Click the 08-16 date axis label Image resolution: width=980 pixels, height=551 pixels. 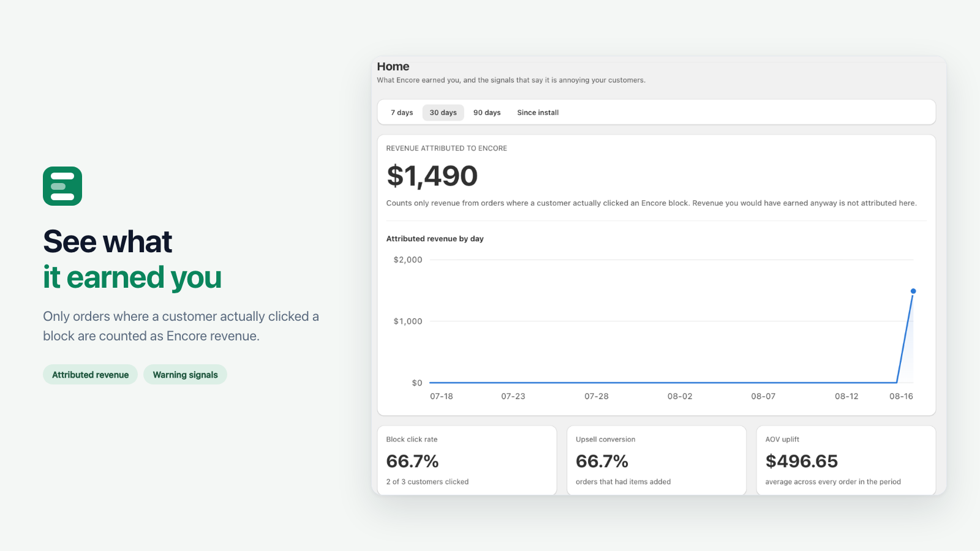[x=901, y=396]
